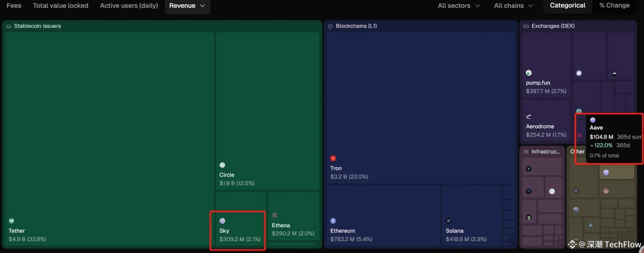
Task: Open the Blockchains (L1) category heading
Action: pyautogui.click(x=356, y=26)
